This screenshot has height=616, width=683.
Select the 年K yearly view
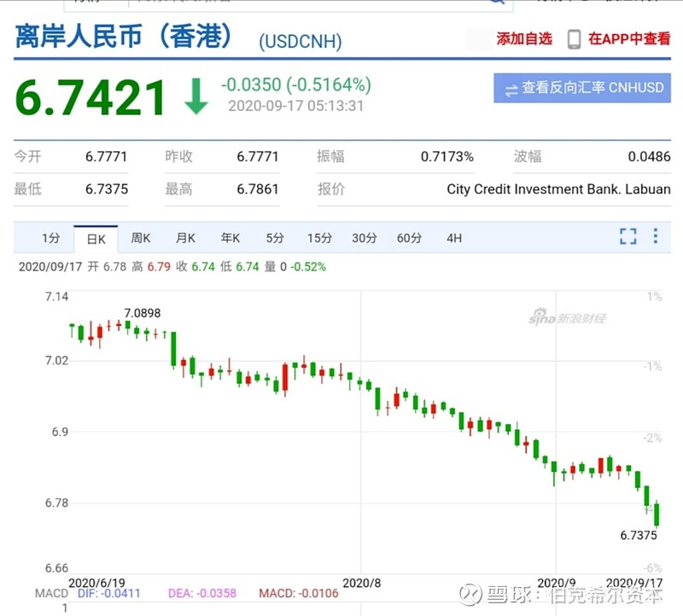click(x=229, y=239)
